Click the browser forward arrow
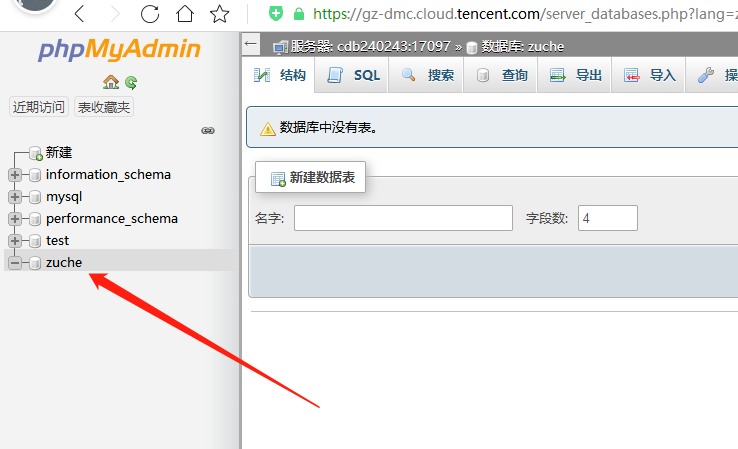738x449 pixels. [115, 14]
